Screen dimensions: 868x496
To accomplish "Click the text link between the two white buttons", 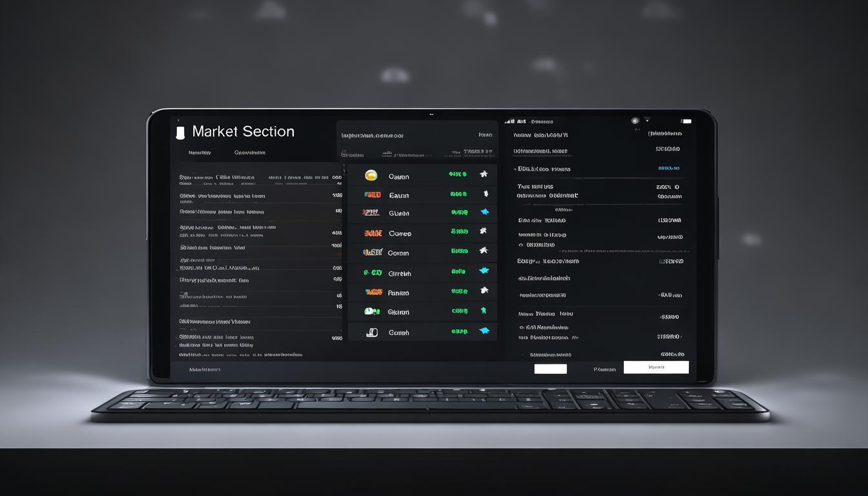I will click(x=604, y=369).
